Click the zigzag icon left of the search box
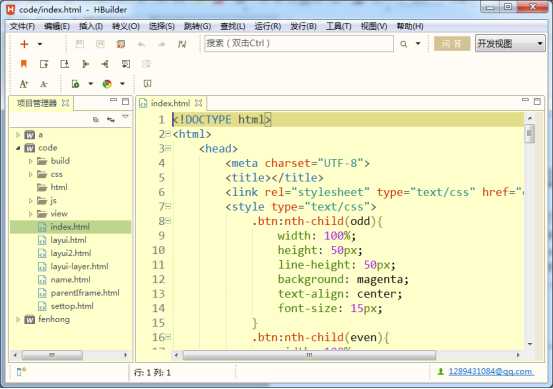The image size is (553, 389). pyautogui.click(x=182, y=44)
